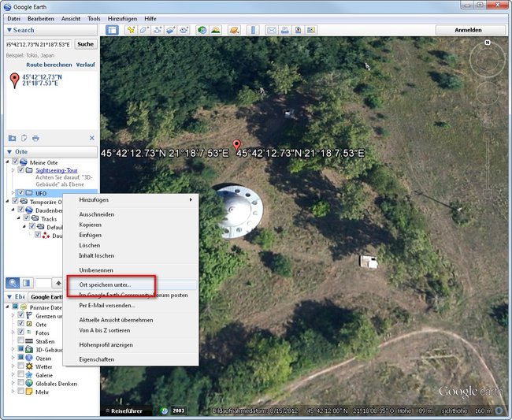Add a path using toolbar icon

pos(158,30)
